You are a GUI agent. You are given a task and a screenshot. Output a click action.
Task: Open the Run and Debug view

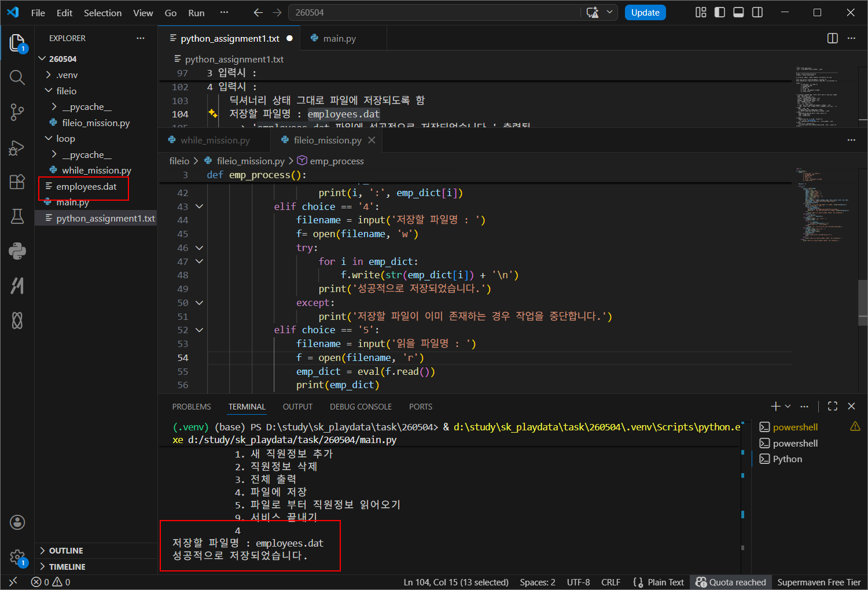click(17, 147)
